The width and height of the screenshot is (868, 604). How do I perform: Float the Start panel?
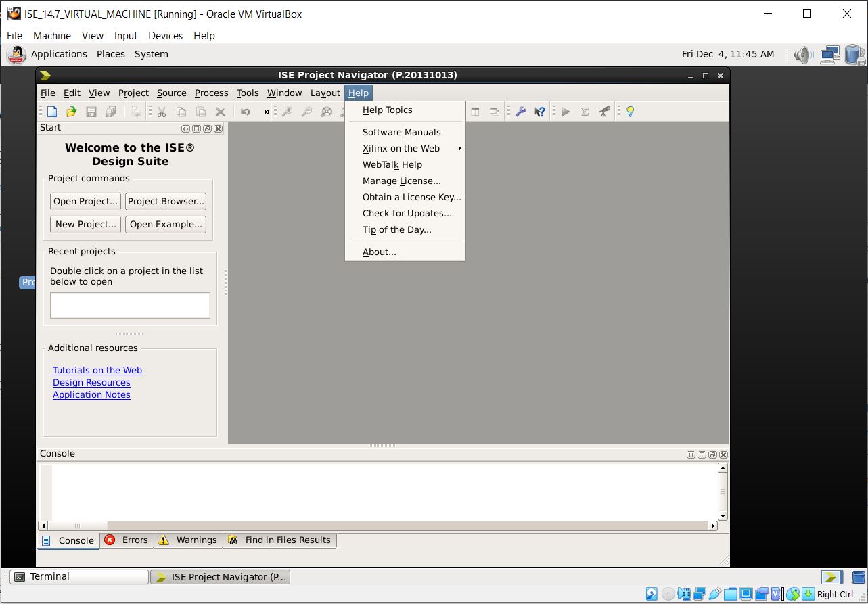click(207, 129)
